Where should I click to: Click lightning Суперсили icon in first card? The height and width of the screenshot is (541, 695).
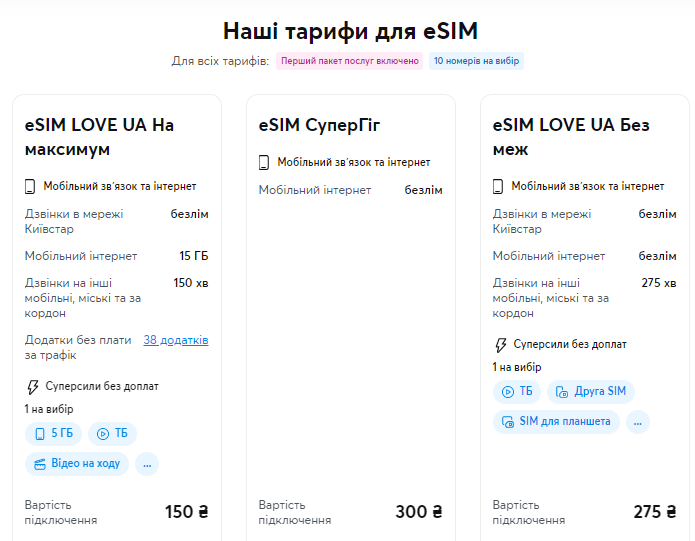pyautogui.click(x=32, y=386)
